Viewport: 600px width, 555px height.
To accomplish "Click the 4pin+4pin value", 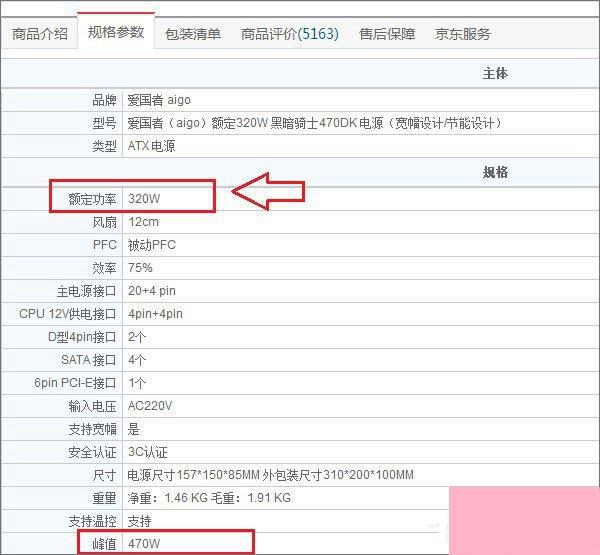I will click(155, 314).
